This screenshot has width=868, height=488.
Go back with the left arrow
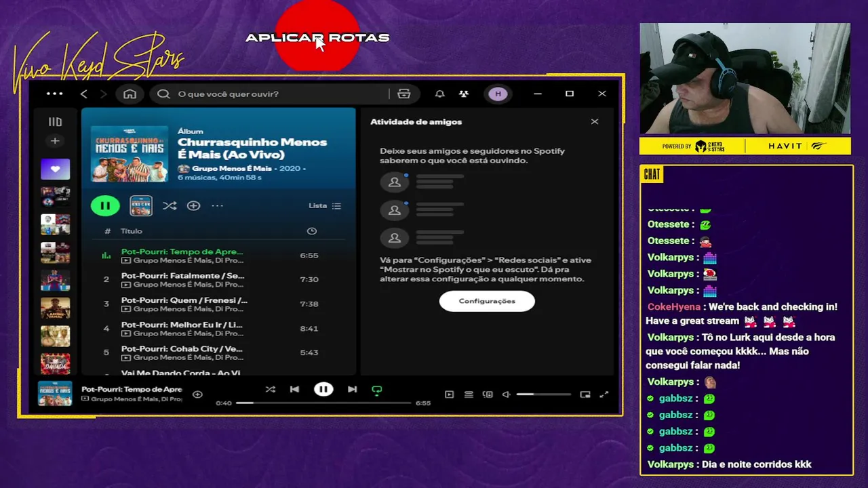[x=84, y=94]
